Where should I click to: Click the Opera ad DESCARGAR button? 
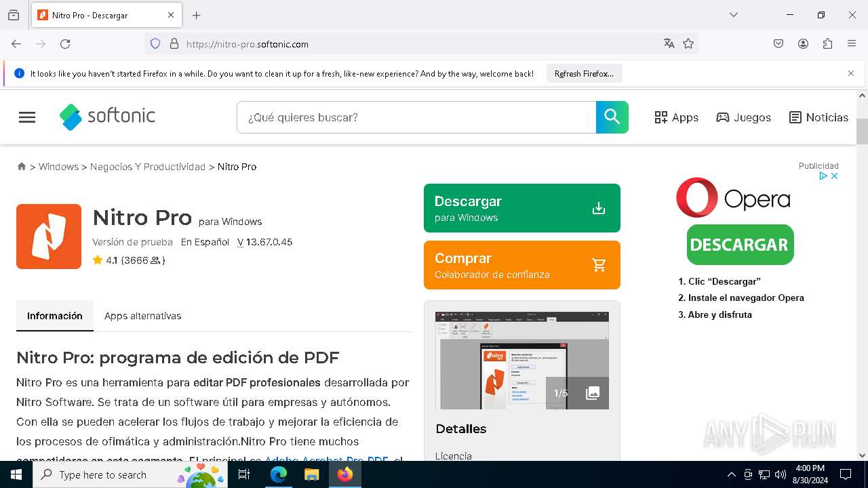click(740, 245)
